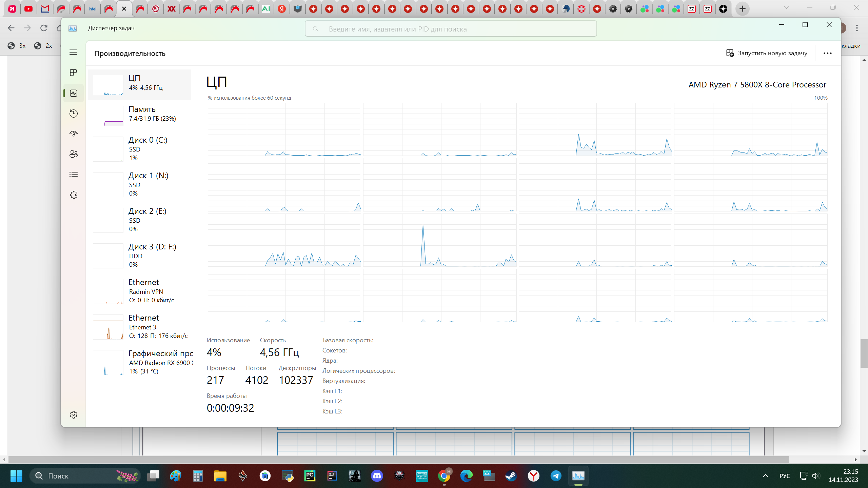Screen dimensions: 868x488
Task: Click the task manager search field
Action: coord(451,29)
